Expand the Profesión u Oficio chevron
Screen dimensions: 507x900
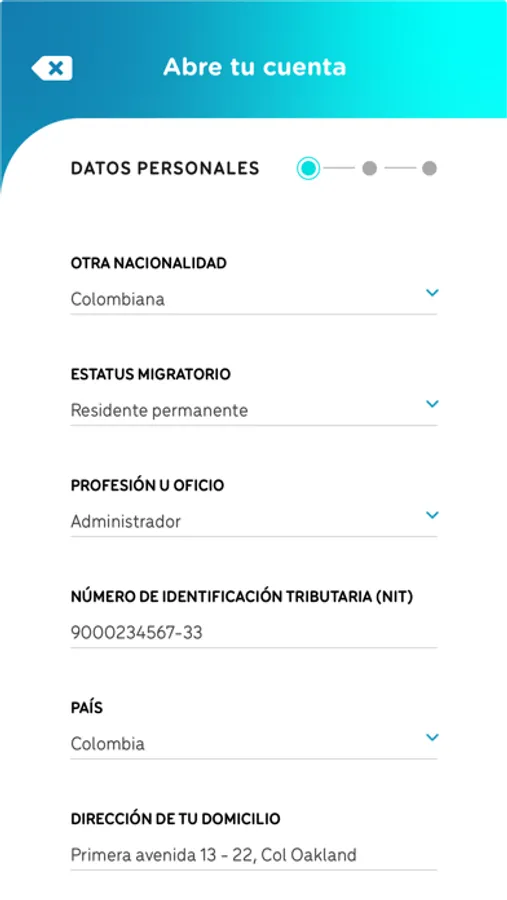tap(432, 515)
